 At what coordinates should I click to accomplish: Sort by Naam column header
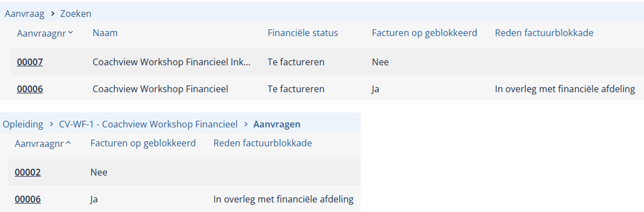(105, 33)
